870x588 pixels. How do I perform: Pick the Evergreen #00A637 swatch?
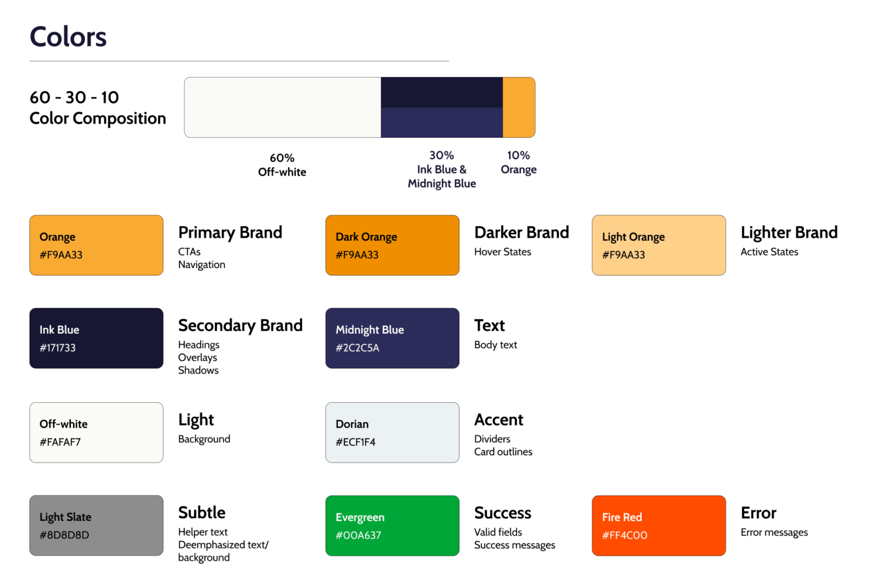(392, 526)
